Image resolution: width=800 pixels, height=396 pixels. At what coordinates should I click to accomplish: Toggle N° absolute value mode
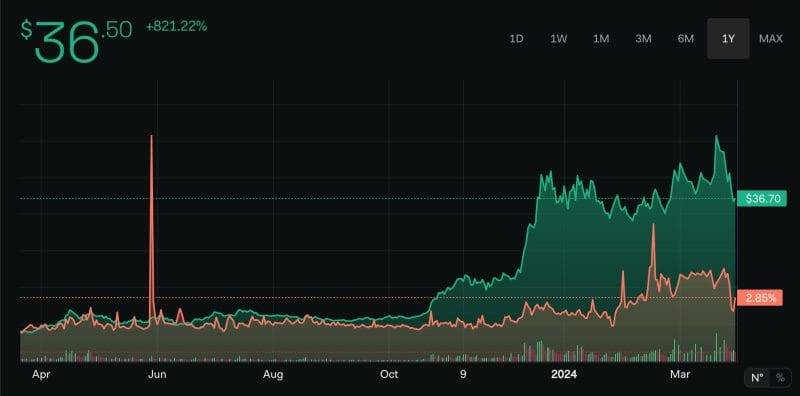757,378
